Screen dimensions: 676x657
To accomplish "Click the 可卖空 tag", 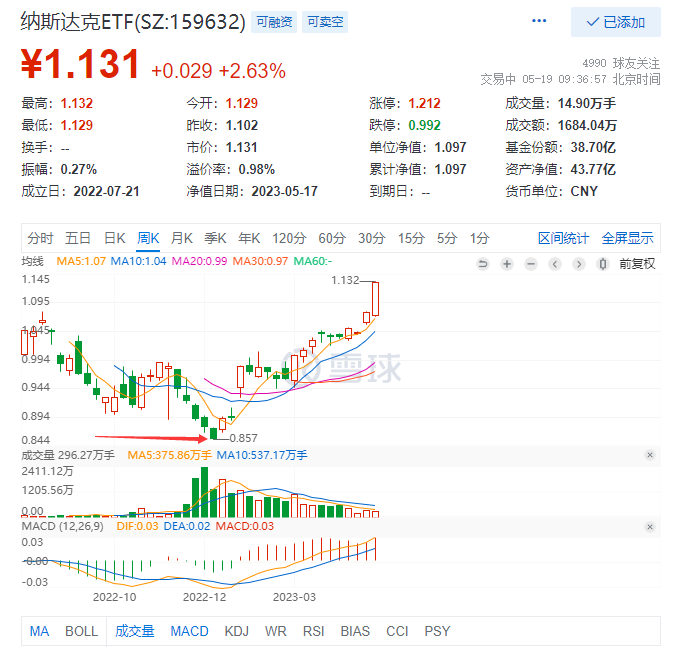I will pyautogui.click(x=325, y=22).
